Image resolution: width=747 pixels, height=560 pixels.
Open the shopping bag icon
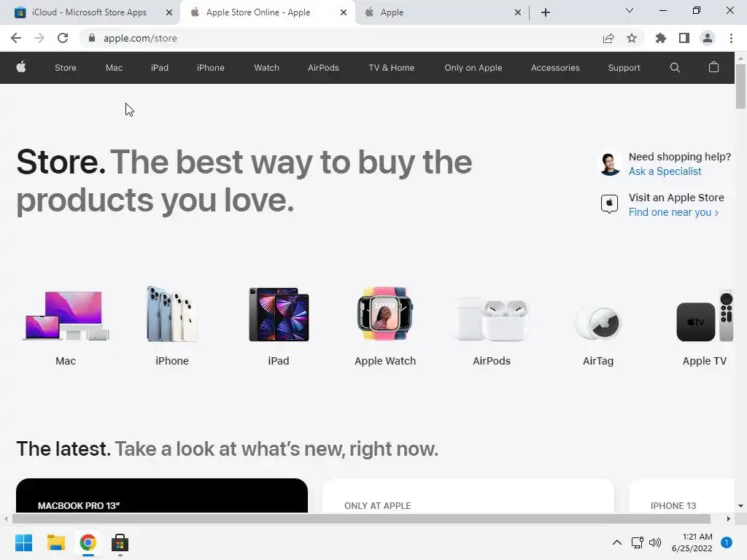pos(713,67)
